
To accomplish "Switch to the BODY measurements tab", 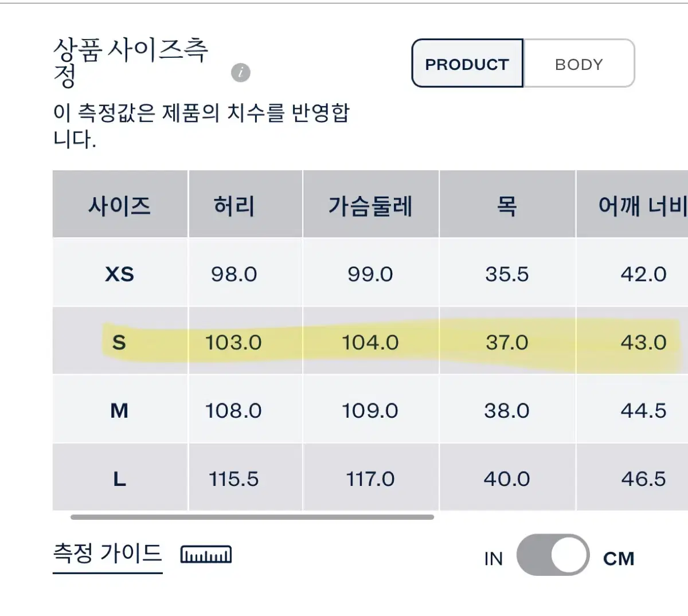I will (579, 64).
